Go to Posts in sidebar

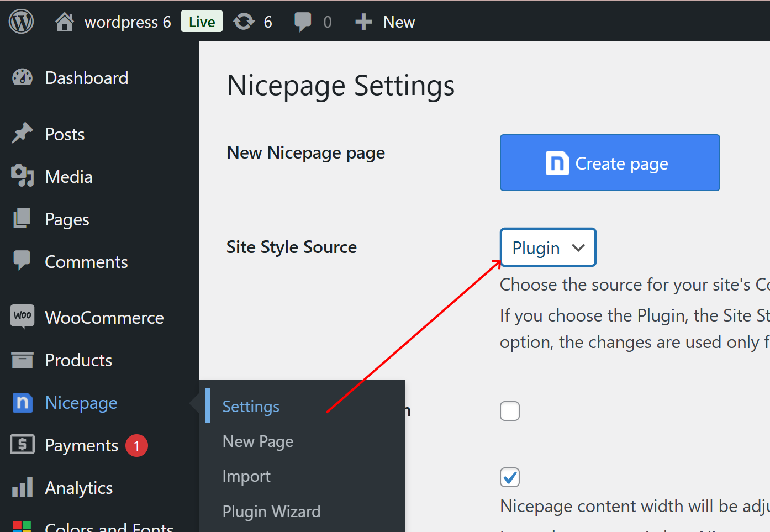point(65,134)
